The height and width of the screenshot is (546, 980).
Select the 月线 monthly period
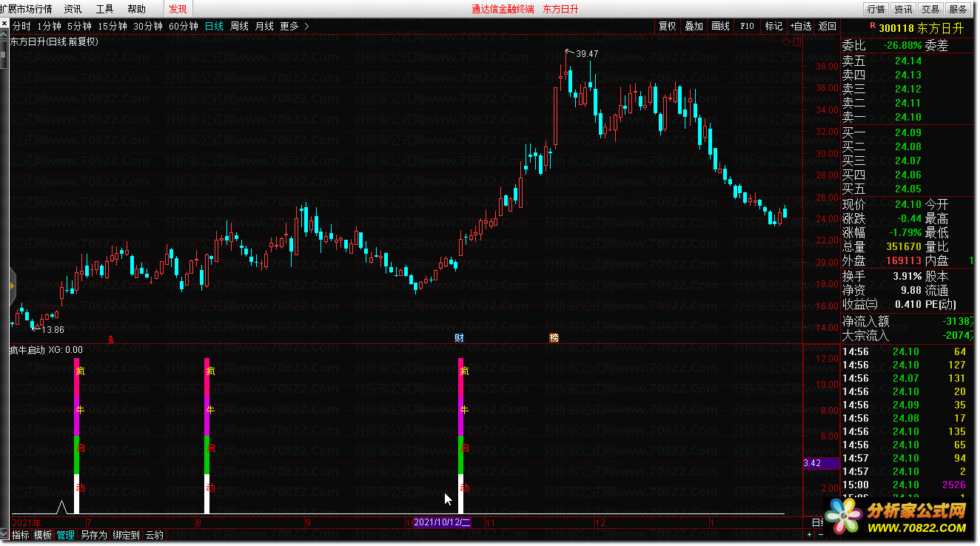264,26
